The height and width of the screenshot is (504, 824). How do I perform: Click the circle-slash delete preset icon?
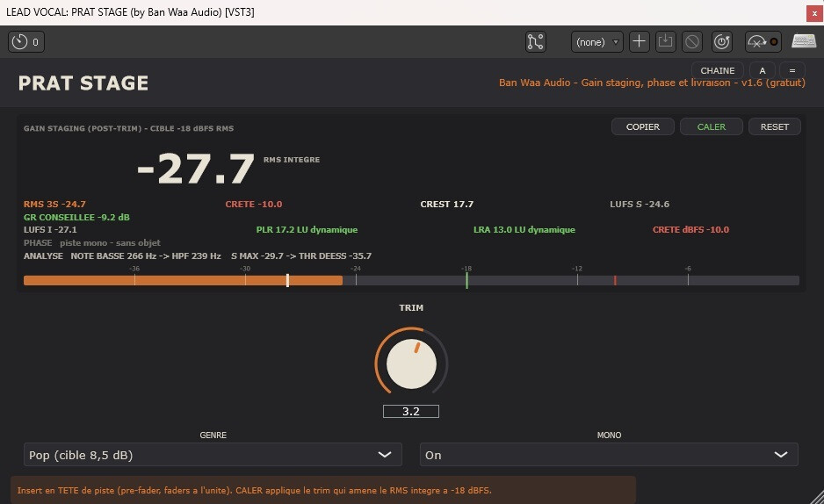[x=692, y=42]
